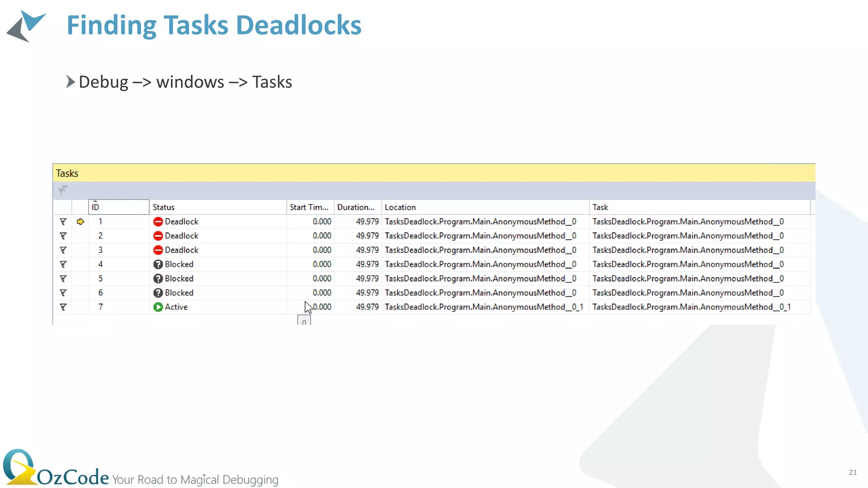The height and width of the screenshot is (488, 868).
Task: Click the Tasks window title bar
Action: click(x=434, y=173)
